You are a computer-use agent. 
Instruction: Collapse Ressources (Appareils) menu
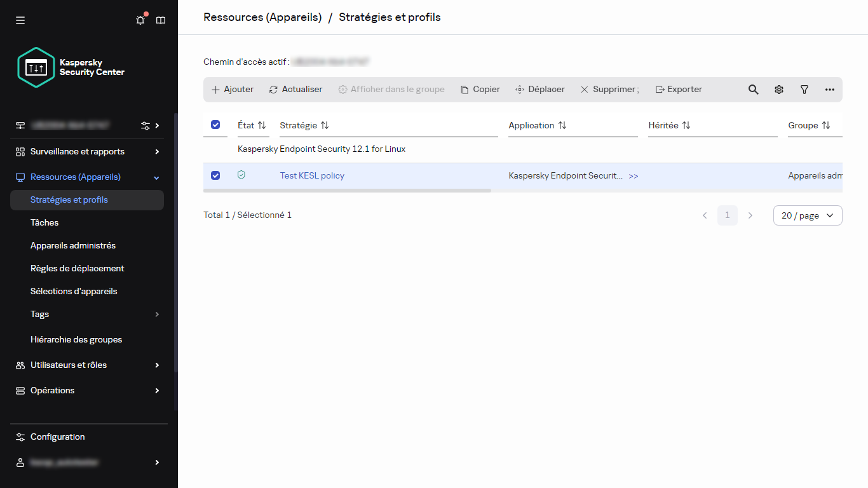pos(157,177)
